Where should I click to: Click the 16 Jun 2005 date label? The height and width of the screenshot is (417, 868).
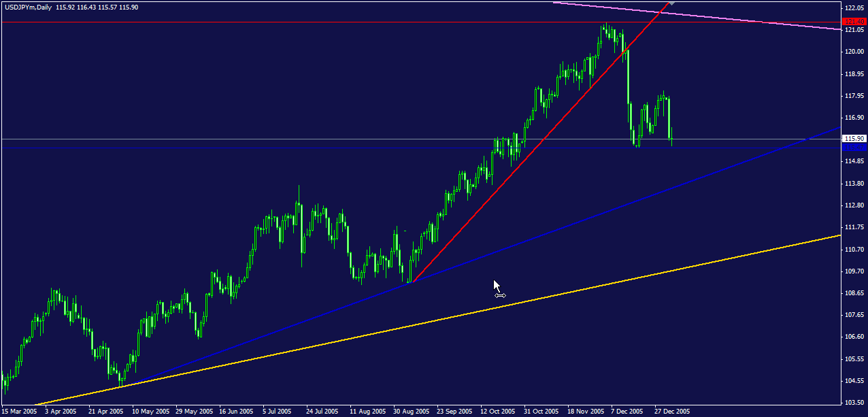coord(235,412)
